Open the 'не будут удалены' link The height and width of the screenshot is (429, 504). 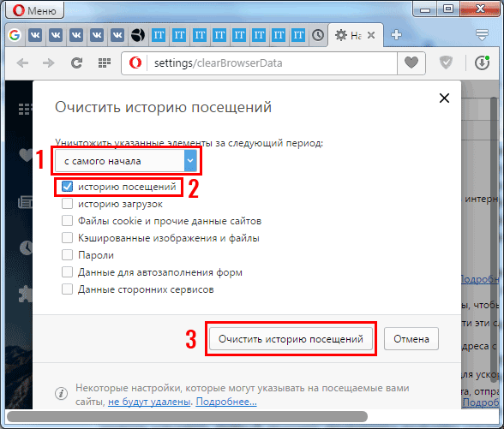(x=149, y=402)
